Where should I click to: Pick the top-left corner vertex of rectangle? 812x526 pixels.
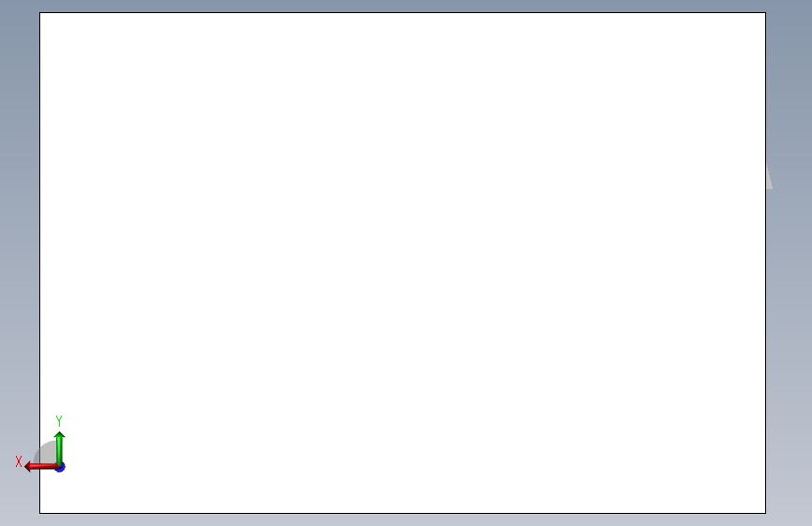(x=40, y=12)
